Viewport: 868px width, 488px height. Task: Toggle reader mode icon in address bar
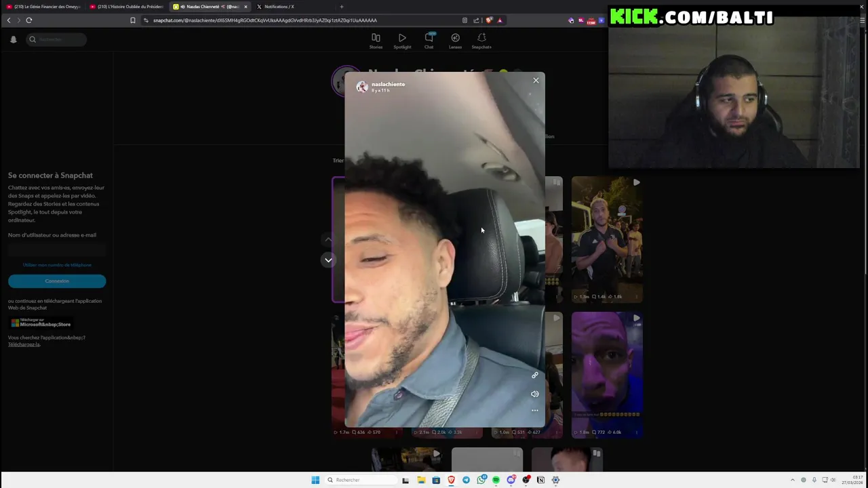click(465, 20)
